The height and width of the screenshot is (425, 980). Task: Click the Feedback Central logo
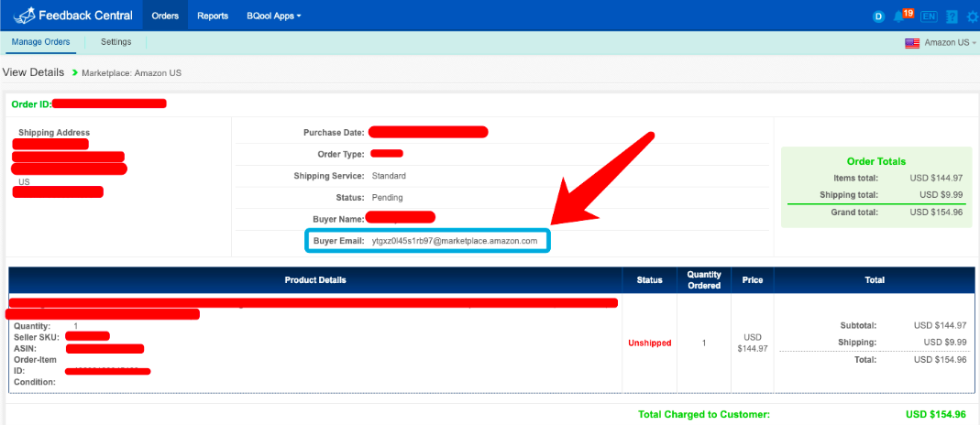73,16
